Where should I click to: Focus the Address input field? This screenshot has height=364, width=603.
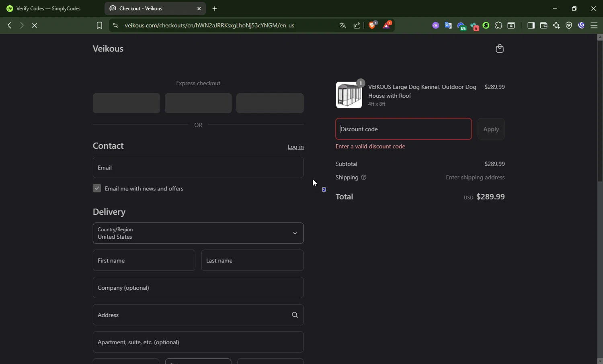(x=198, y=315)
